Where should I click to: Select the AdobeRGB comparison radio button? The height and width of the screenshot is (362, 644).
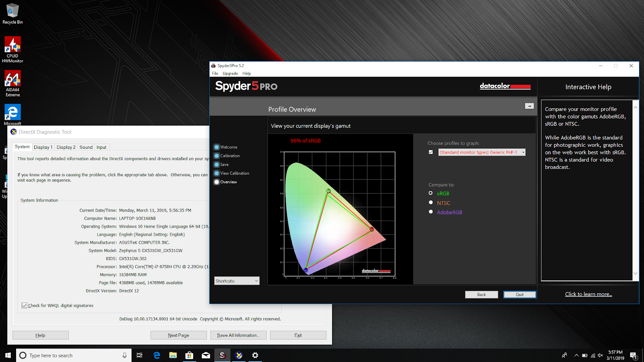click(431, 212)
